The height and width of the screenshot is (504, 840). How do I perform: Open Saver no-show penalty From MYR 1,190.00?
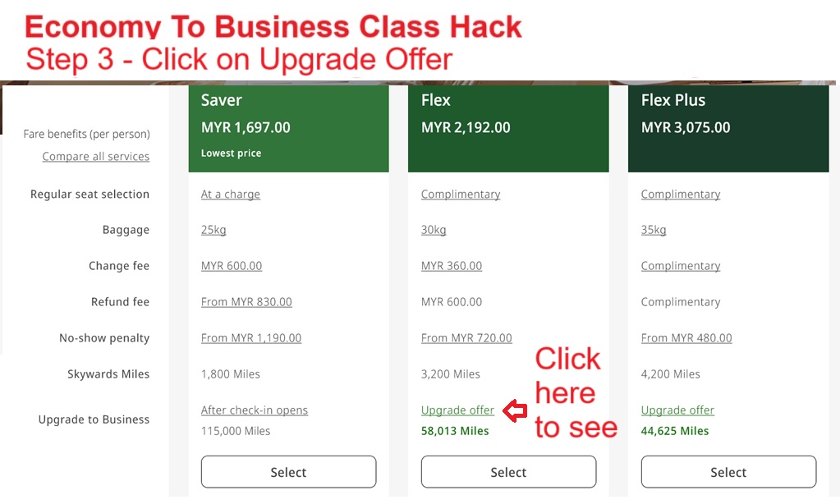251,338
